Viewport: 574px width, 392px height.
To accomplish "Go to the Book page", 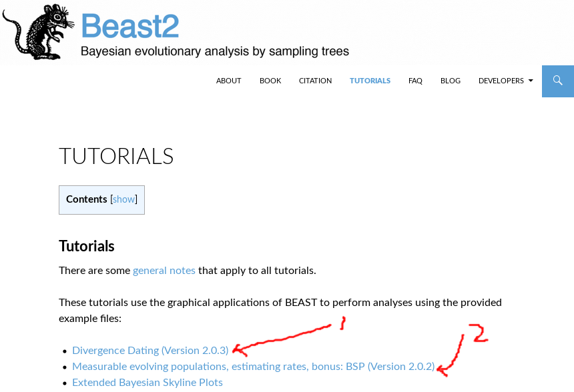I will [270, 81].
